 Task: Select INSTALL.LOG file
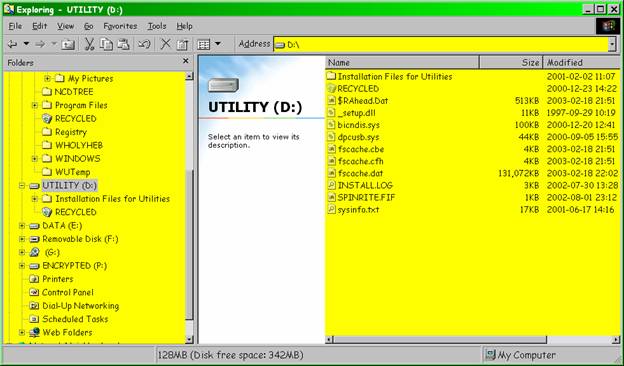click(x=365, y=185)
